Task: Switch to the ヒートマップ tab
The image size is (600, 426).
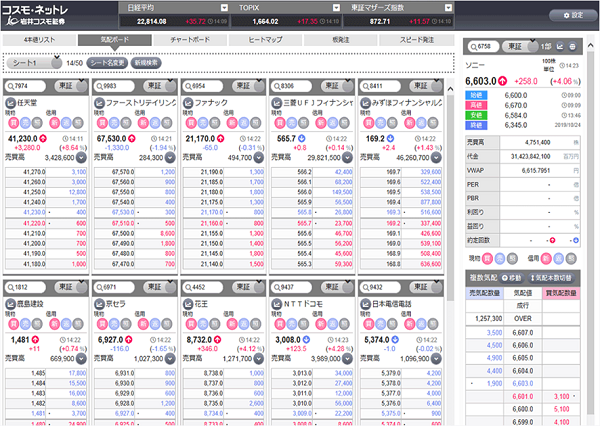Action: click(266, 40)
